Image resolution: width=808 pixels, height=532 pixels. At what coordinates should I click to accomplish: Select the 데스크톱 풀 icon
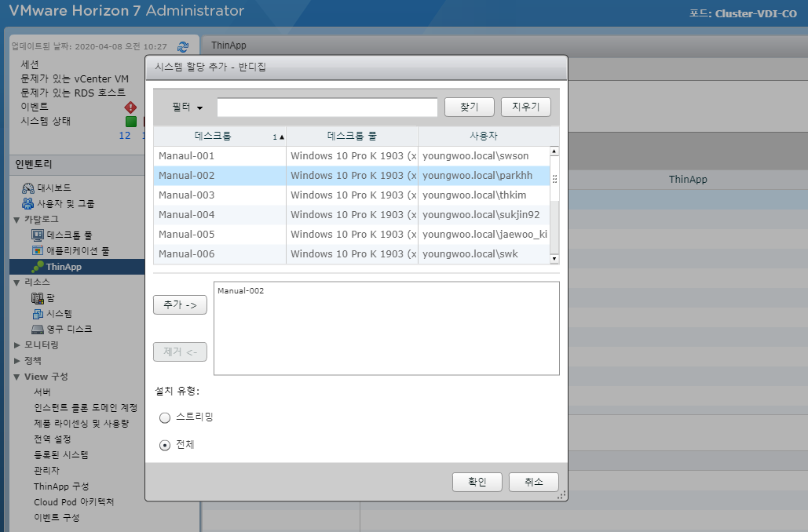click(38, 235)
